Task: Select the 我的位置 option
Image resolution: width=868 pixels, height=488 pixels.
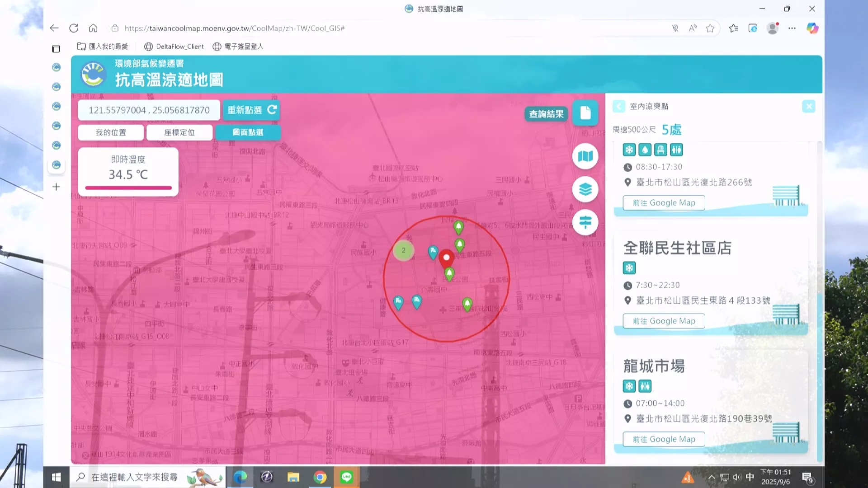Action: point(111,132)
